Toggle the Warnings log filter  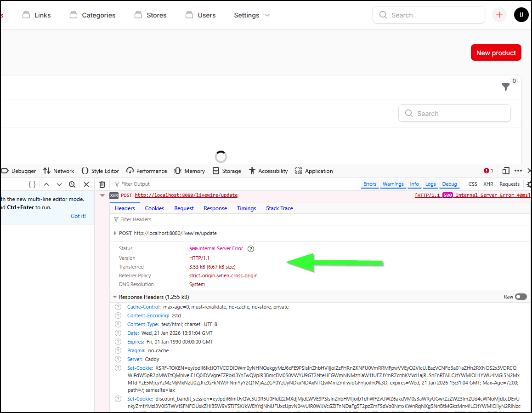coord(393,184)
